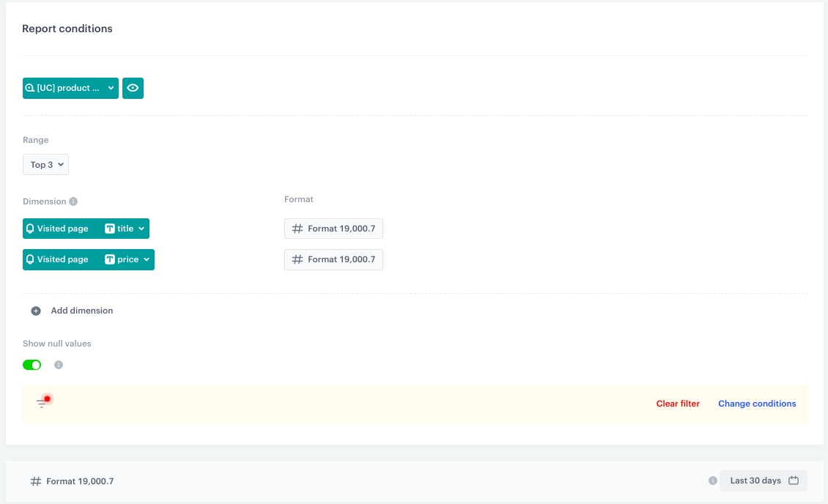Click the info icon next to Dimension
The width and height of the screenshot is (828, 504).
click(x=73, y=201)
